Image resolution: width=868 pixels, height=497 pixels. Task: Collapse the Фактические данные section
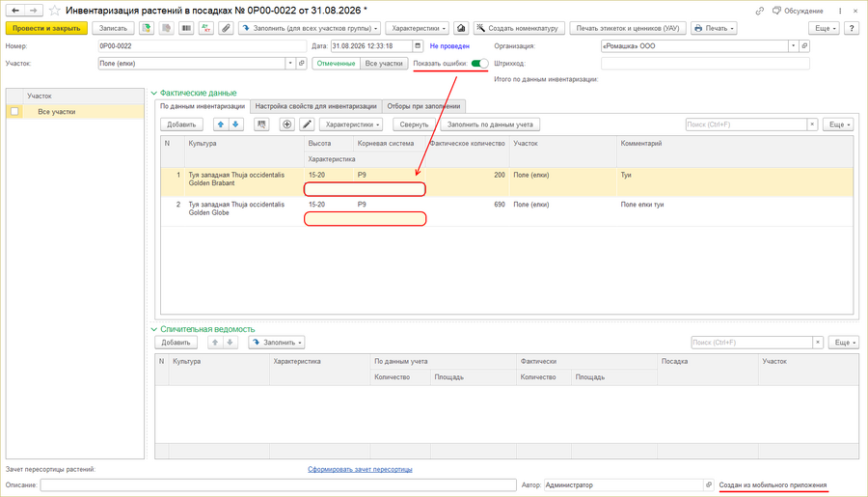pyautogui.click(x=154, y=93)
